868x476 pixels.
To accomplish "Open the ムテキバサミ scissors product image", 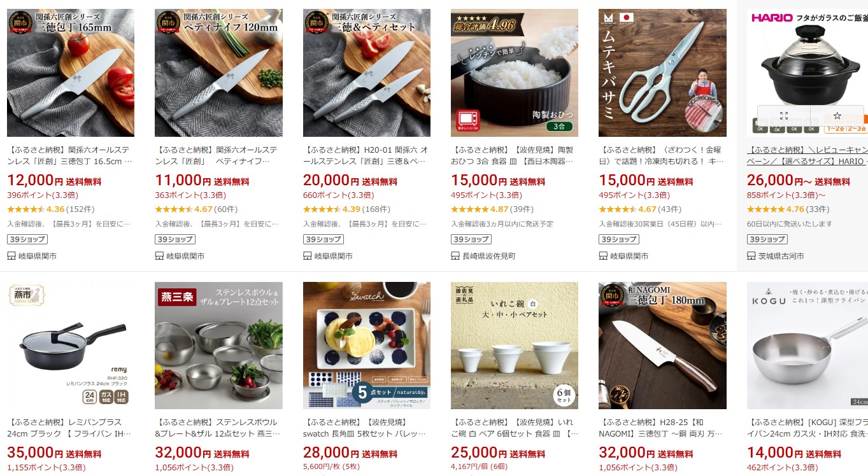I will tap(662, 73).
